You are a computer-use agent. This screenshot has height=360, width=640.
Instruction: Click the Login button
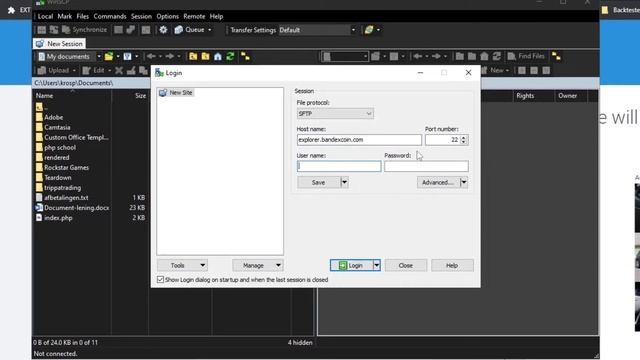click(351, 265)
